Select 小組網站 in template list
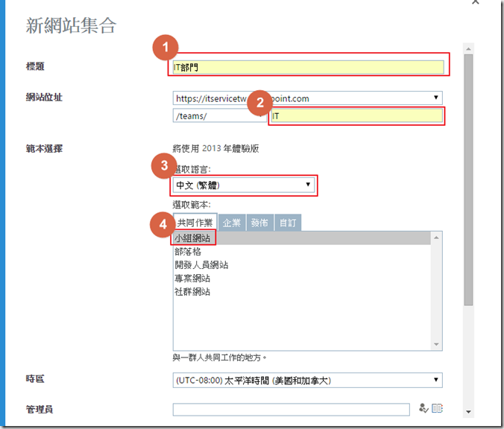Screen dimensions: 504x429 pos(194,238)
